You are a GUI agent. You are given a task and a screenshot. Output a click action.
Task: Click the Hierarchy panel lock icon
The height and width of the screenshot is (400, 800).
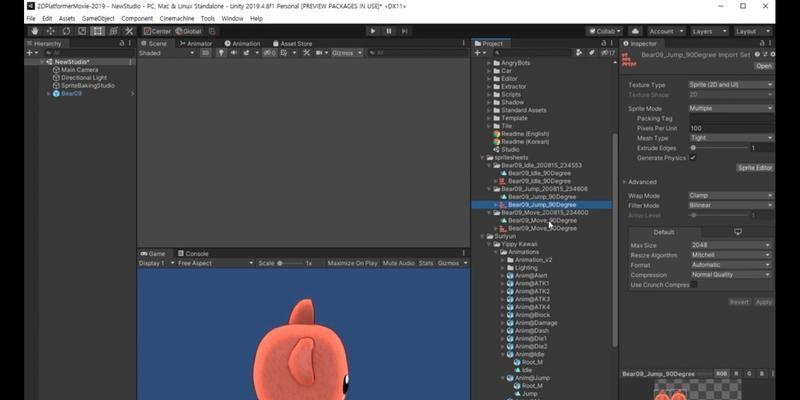122,43
